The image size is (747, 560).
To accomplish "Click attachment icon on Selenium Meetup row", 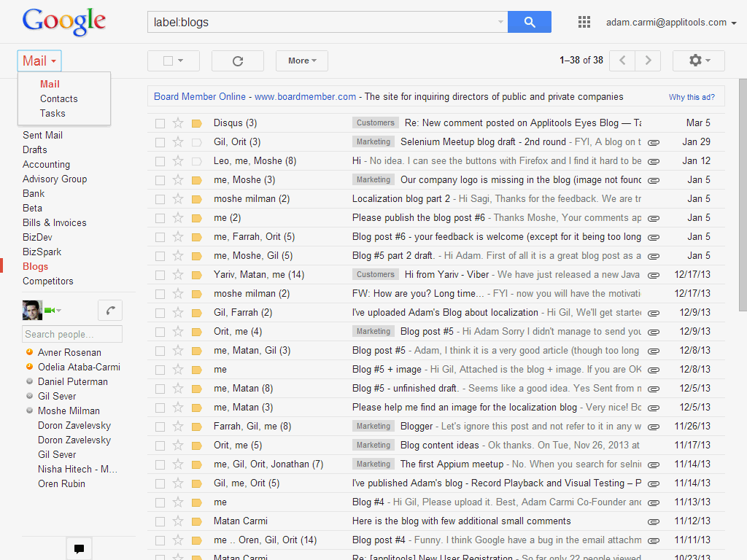I will click(654, 142).
